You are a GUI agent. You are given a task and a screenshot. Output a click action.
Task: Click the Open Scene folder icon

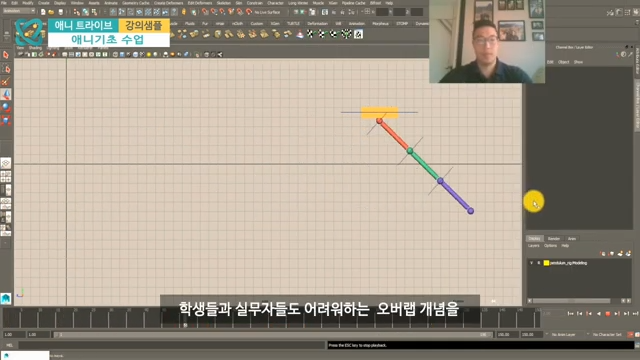[x=51, y=12]
